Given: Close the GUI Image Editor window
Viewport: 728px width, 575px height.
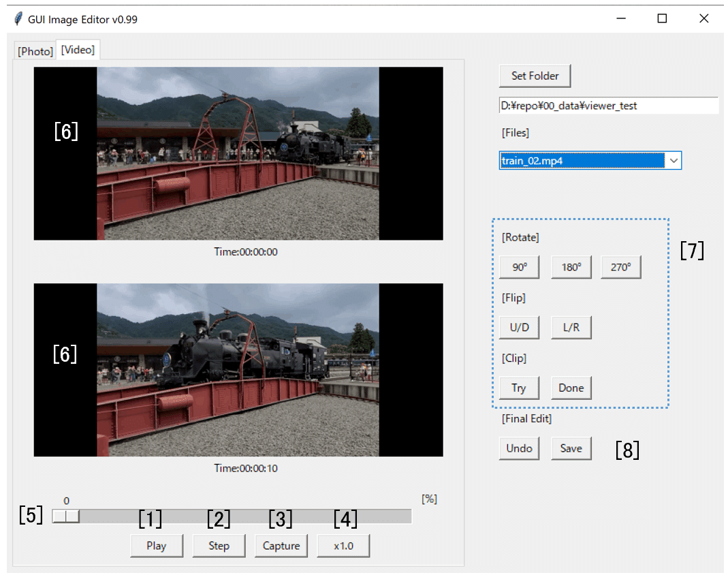Looking at the screenshot, I should click(x=704, y=18).
